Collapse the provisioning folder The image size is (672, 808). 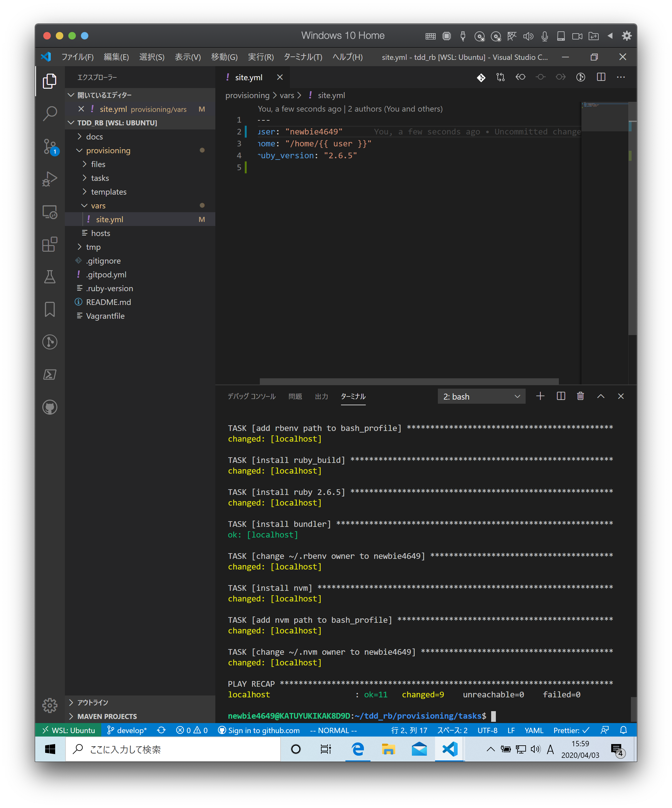[108, 150]
